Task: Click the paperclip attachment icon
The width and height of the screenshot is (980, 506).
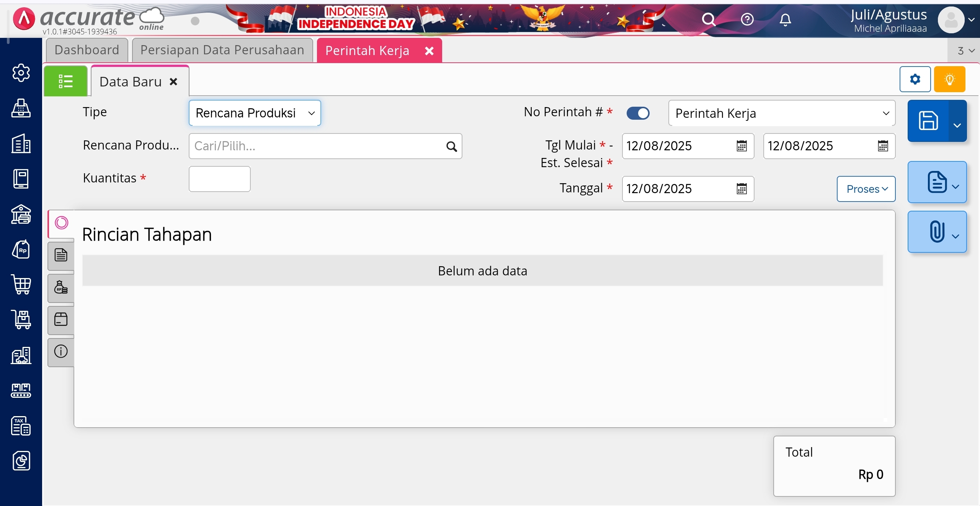Action: (936, 231)
